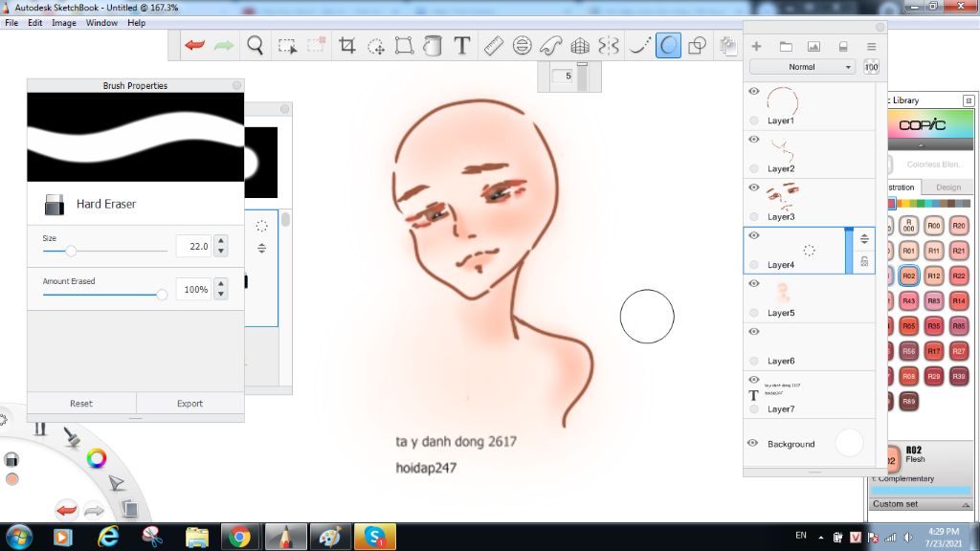Select the Flood Fill bucket tool
The image size is (980, 551).
(433, 46)
